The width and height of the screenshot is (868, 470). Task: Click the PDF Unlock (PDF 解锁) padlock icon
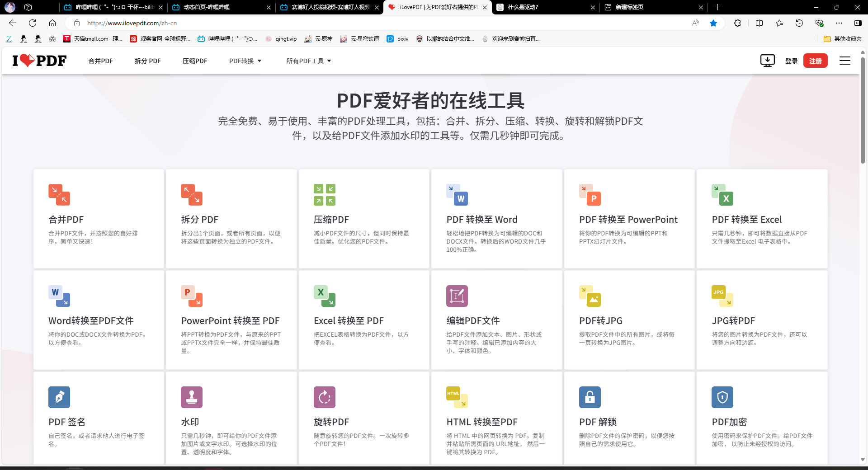coord(590,397)
